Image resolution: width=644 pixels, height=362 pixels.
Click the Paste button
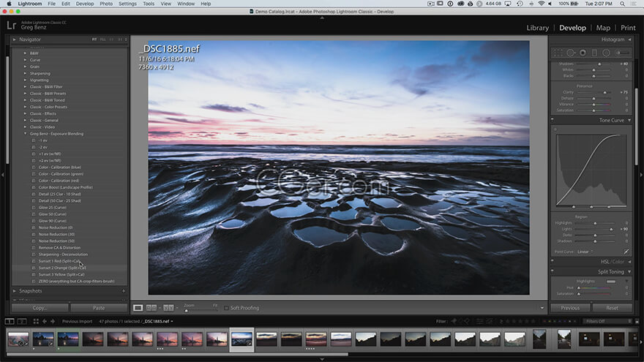[99, 308]
